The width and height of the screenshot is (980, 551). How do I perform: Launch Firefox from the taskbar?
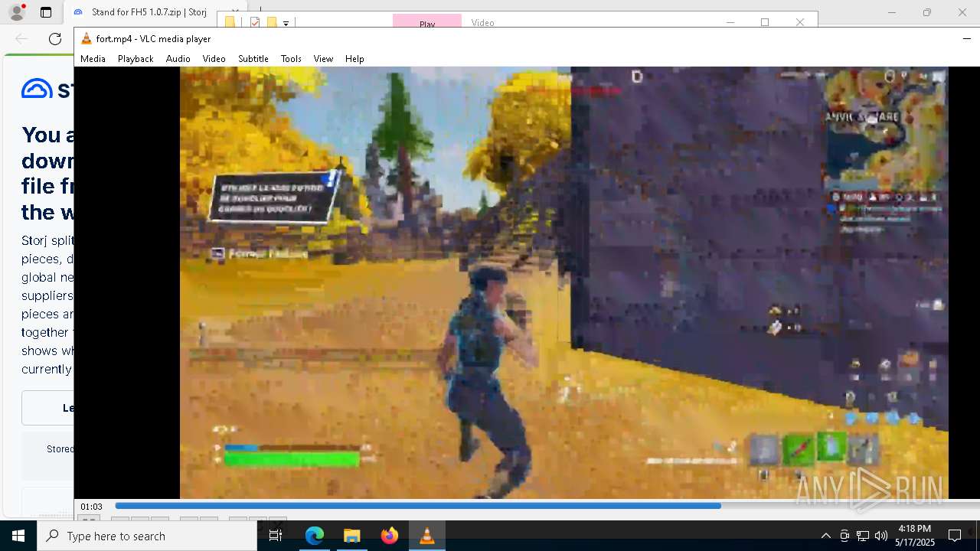pos(389,536)
